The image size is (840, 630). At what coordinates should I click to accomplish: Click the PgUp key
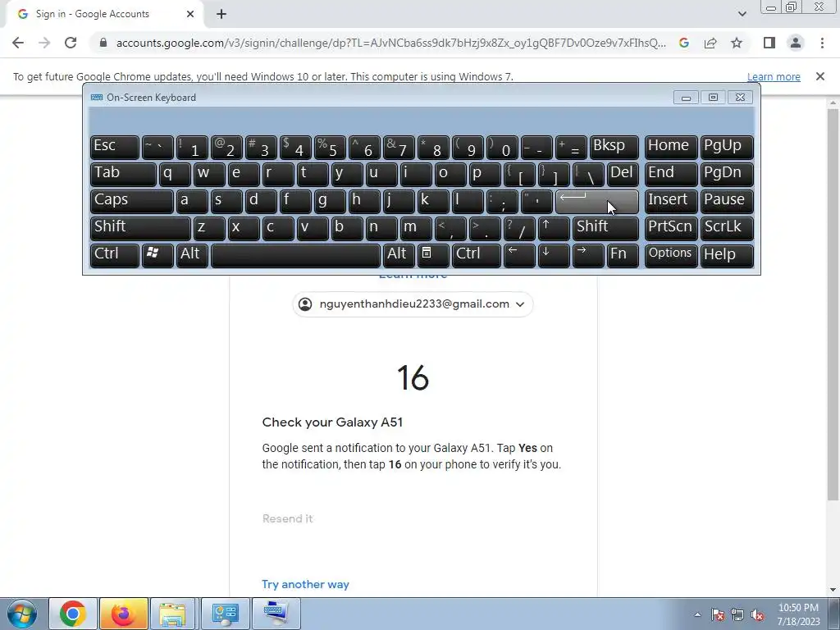point(727,148)
